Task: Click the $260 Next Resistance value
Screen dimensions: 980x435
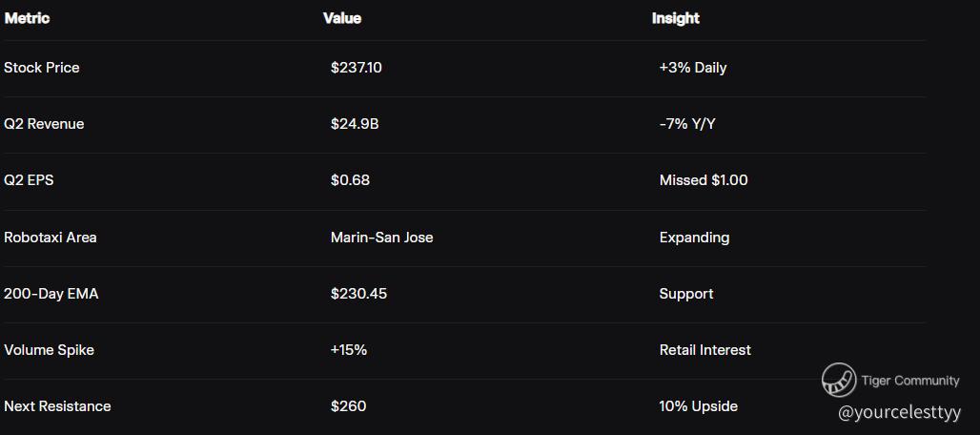Action: [348, 406]
